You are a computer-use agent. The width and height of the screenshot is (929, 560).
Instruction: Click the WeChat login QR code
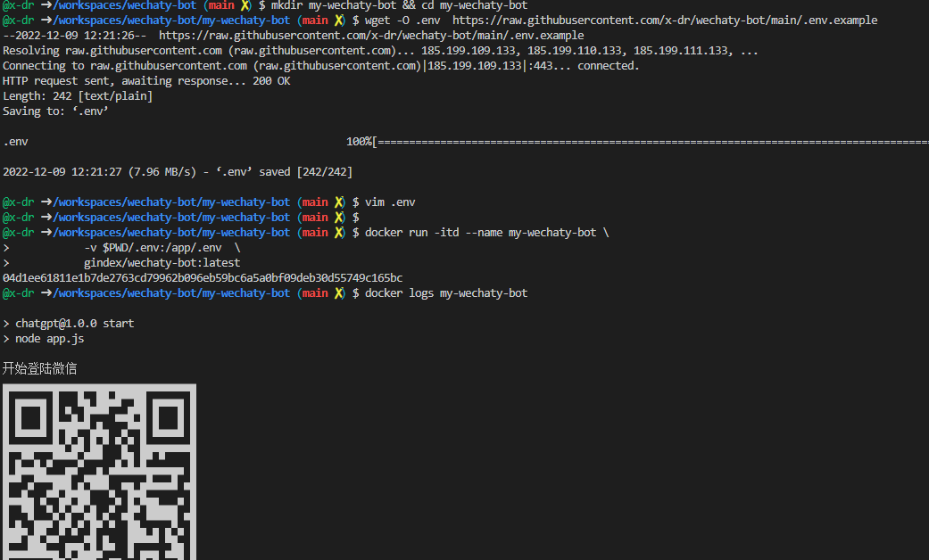tap(99, 472)
